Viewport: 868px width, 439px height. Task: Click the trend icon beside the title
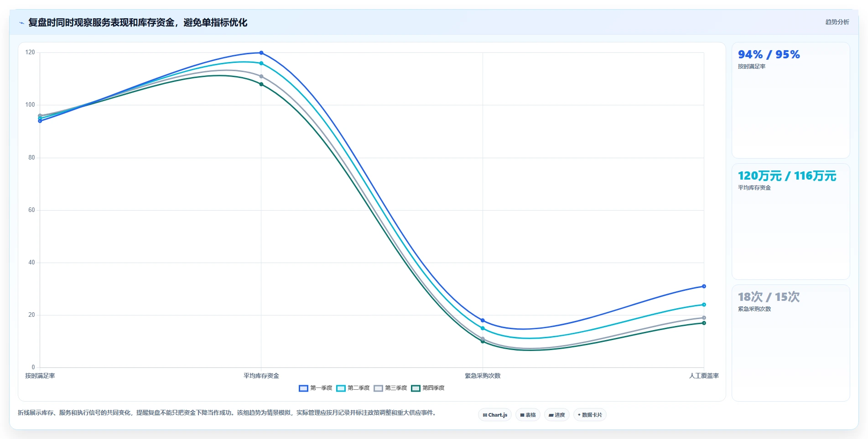[21, 23]
